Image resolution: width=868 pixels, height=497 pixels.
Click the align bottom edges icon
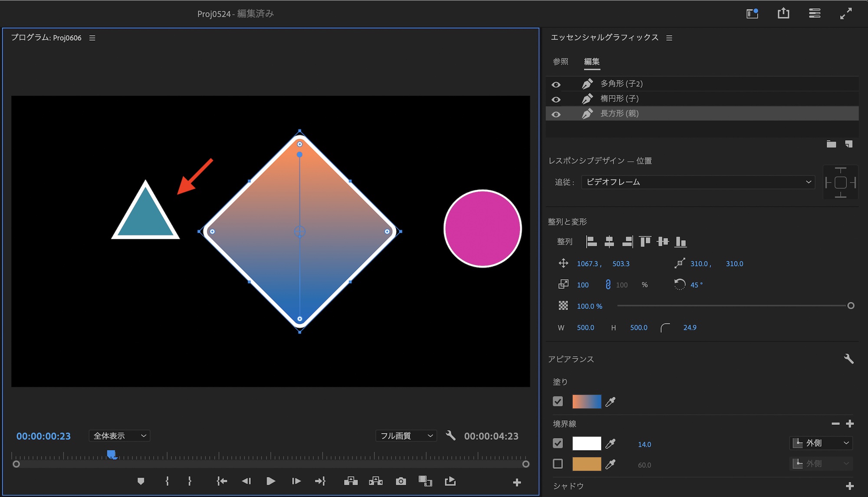coord(681,242)
